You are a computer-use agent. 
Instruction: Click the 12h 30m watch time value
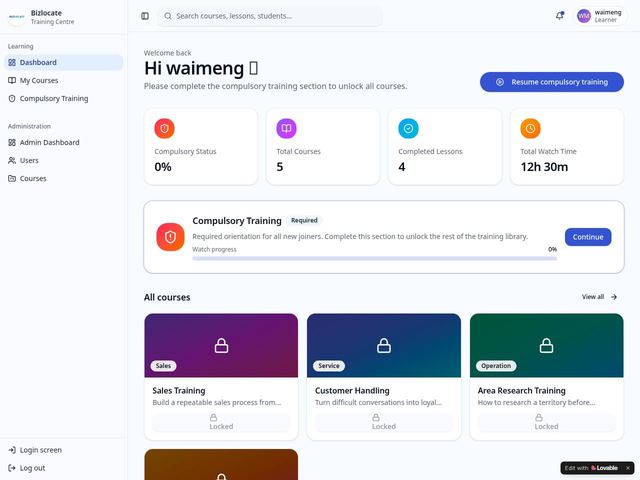(544, 167)
